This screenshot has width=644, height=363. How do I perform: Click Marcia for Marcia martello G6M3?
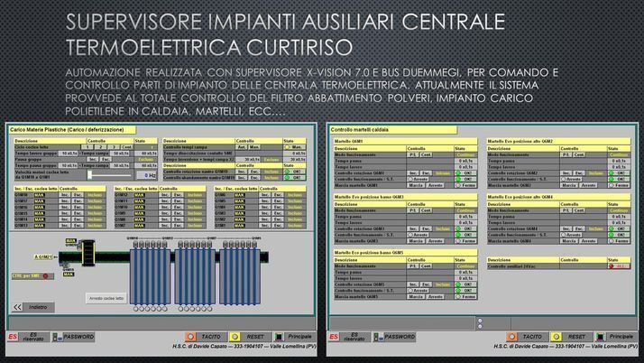coord(416,241)
